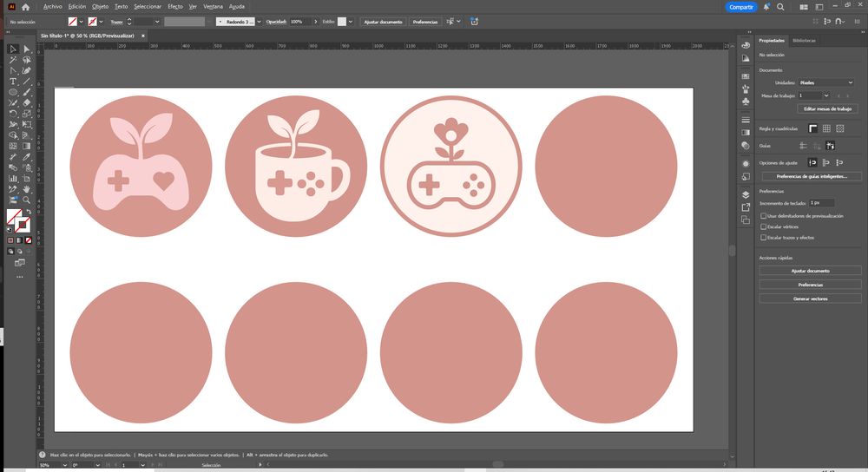Open the Estilo graphic style dropdown
Viewport: 868px width, 472px height.
[x=351, y=22]
